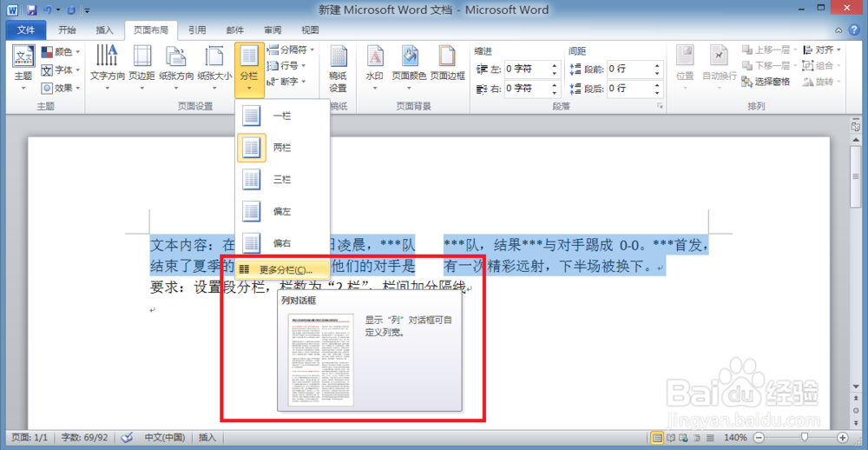This screenshot has width=868, height=450.
Task: Open theme Colors (颜色) dropdown
Action: tap(61, 51)
